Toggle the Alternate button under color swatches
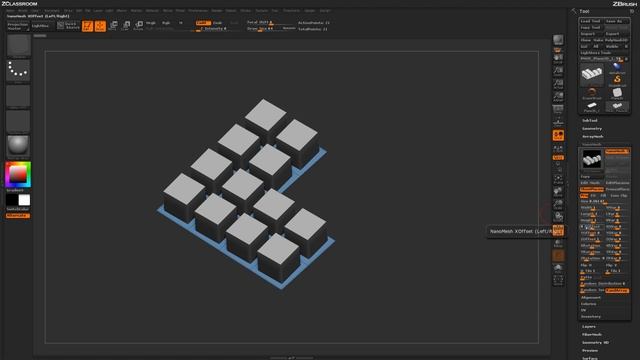640x360 pixels. (18, 216)
